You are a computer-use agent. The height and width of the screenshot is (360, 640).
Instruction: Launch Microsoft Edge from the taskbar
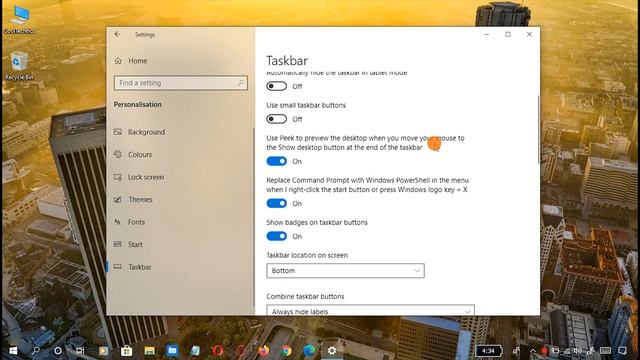[x=309, y=351]
